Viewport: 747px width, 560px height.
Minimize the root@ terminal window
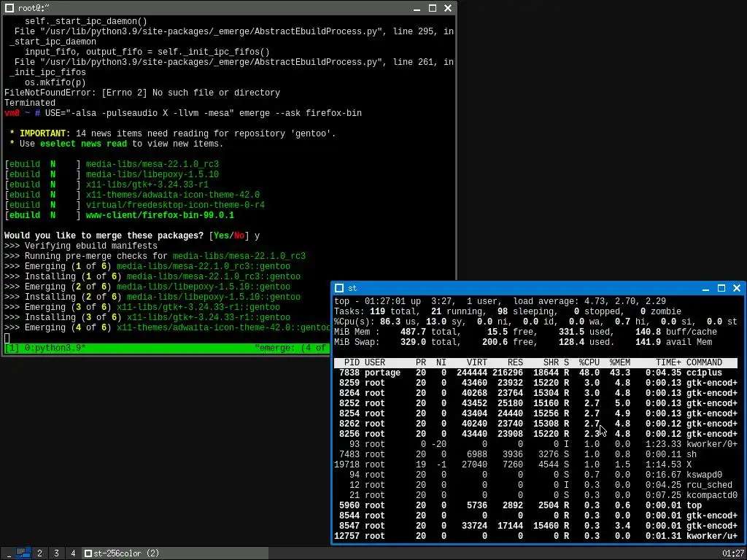click(417, 8)
